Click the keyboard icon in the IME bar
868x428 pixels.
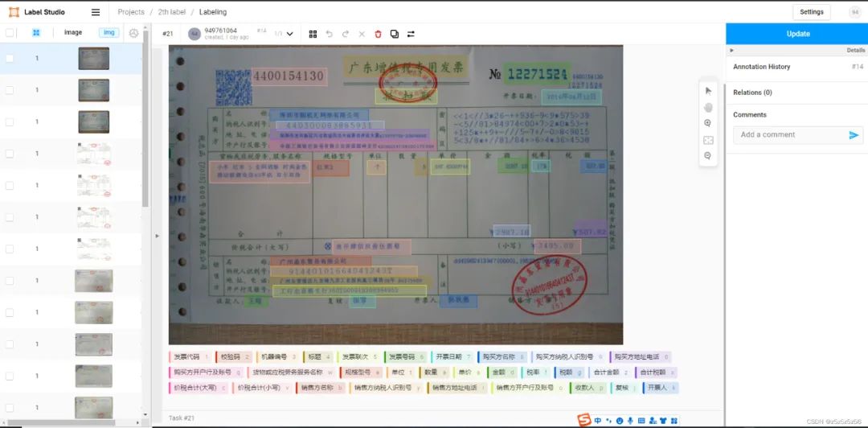tap(641, 421)
